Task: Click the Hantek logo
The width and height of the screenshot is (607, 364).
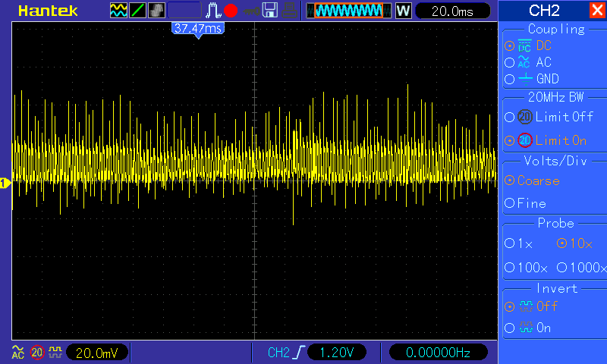Action: pyautogui.click(x=48, y=11)
